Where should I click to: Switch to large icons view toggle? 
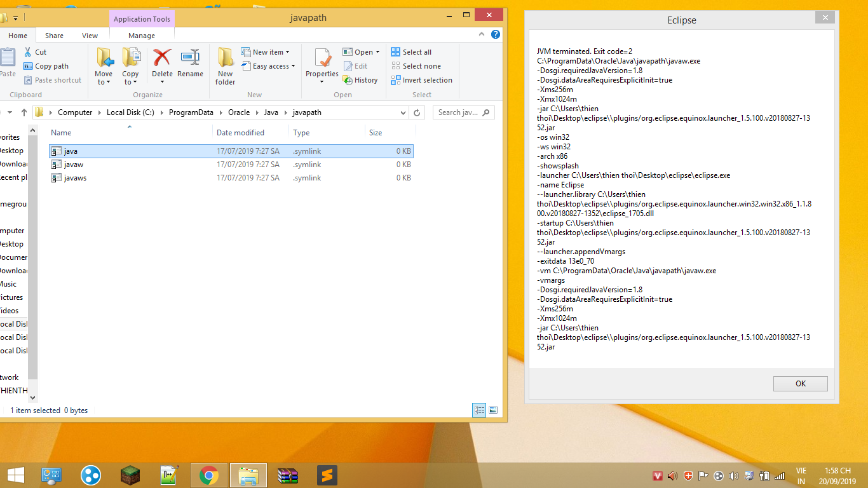493,410
